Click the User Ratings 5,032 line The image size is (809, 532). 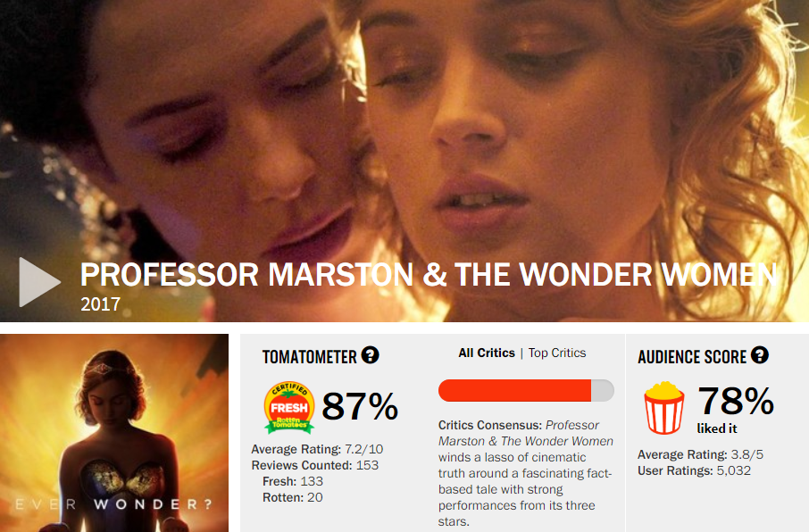click(694, 470)
